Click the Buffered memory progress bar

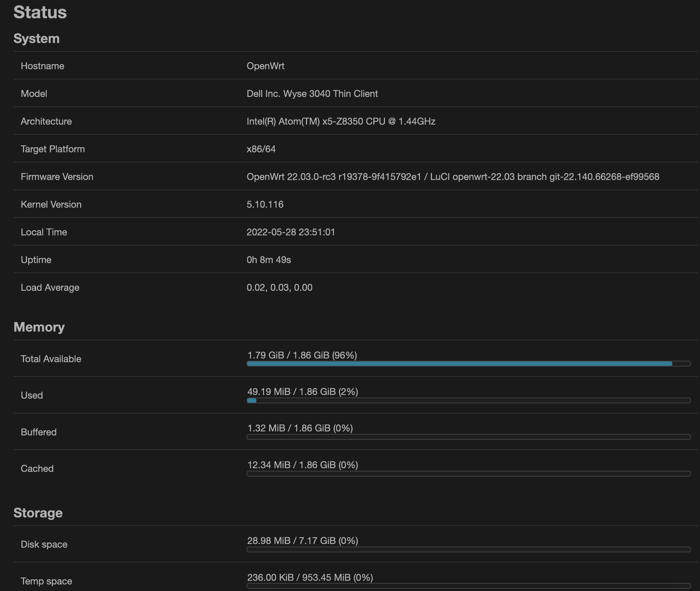click(x=468, y=437)
